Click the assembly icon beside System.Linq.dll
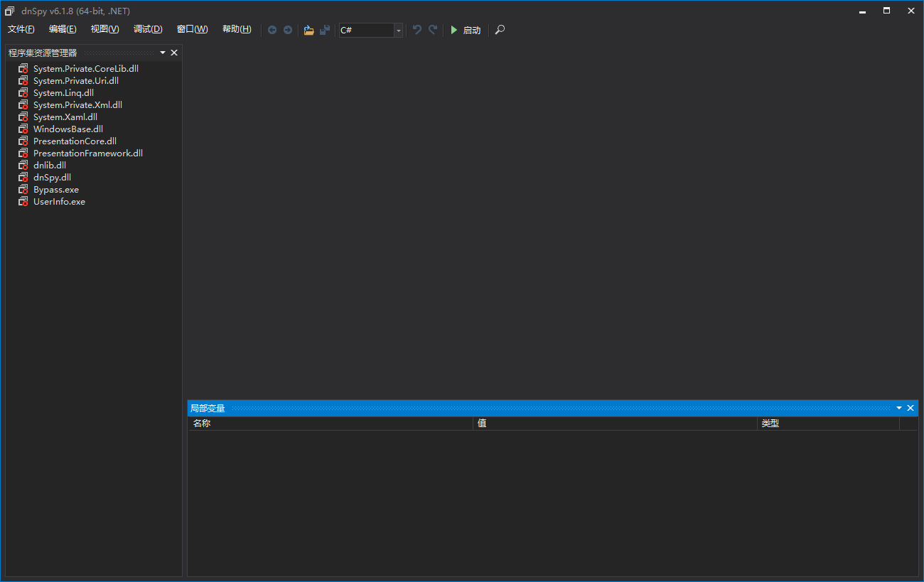This screenshot has height=582, width=924. (23, 93)
